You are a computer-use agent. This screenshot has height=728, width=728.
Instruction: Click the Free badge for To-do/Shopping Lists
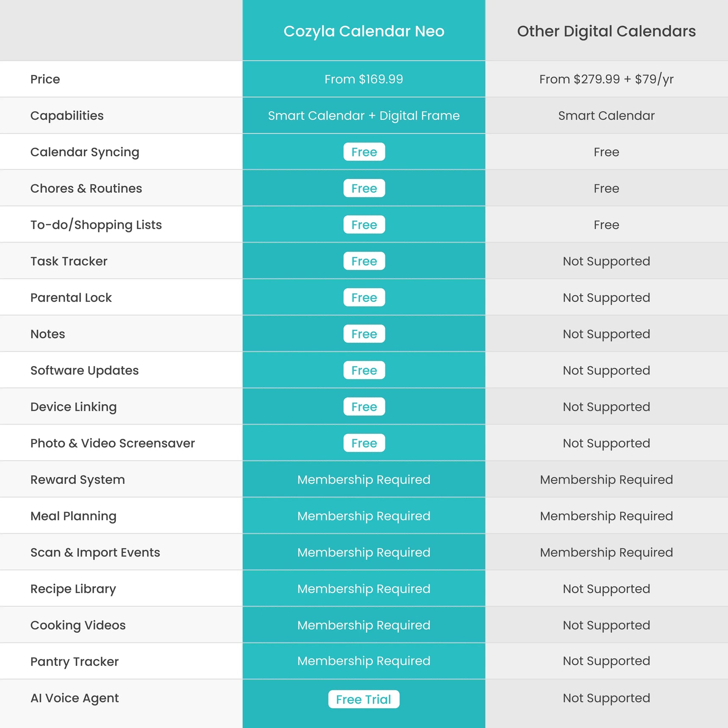tap(364, 225)
